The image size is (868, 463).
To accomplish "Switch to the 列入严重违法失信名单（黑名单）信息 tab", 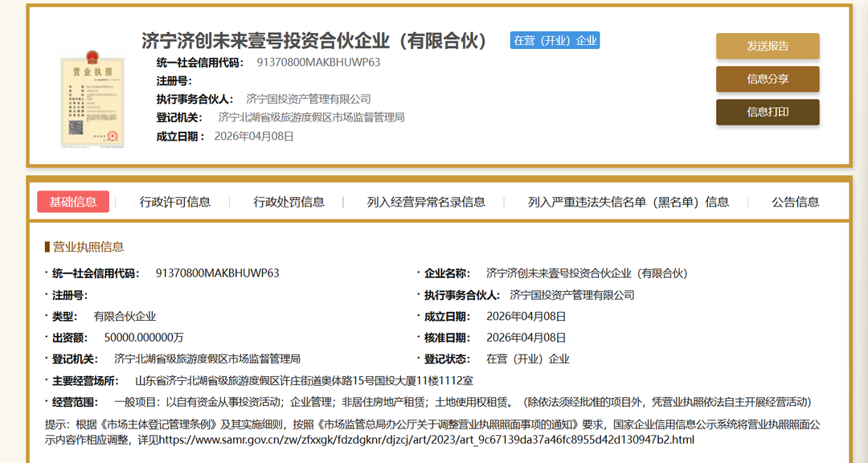I will (628, 202).
